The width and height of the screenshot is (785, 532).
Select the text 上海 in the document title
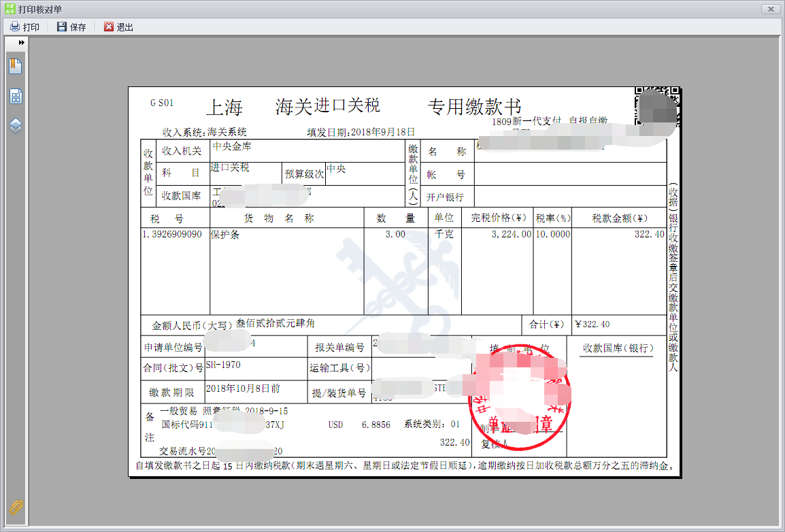(x=224, y=107)
